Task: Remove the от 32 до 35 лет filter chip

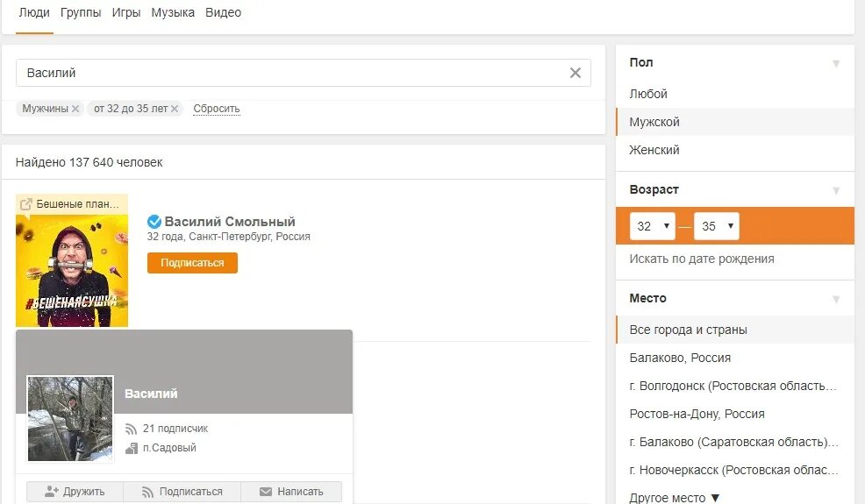Action: 175,109
